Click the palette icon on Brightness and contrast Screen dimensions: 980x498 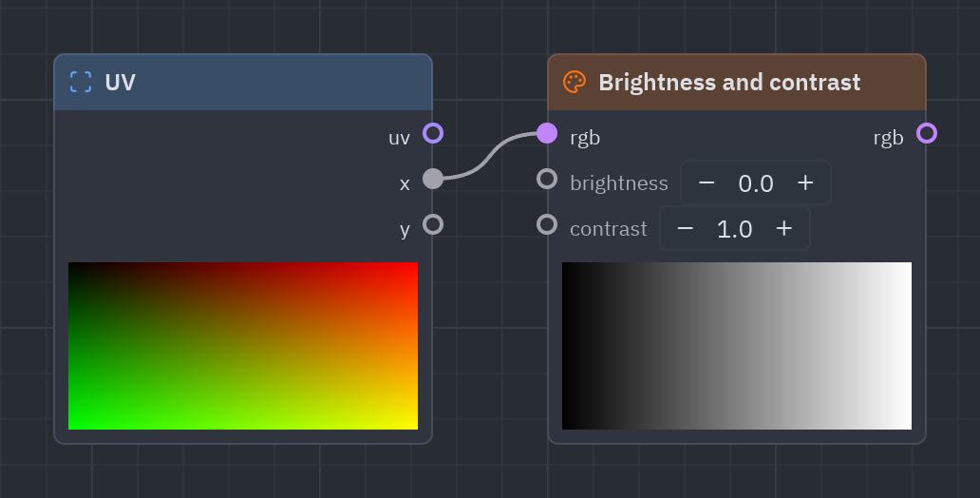[x=575, y=82]
